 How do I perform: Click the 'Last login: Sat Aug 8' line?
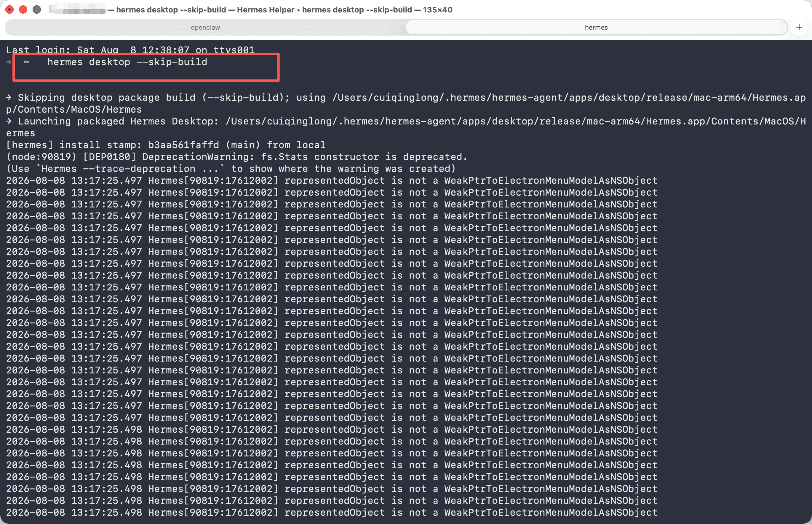point(130,50)
